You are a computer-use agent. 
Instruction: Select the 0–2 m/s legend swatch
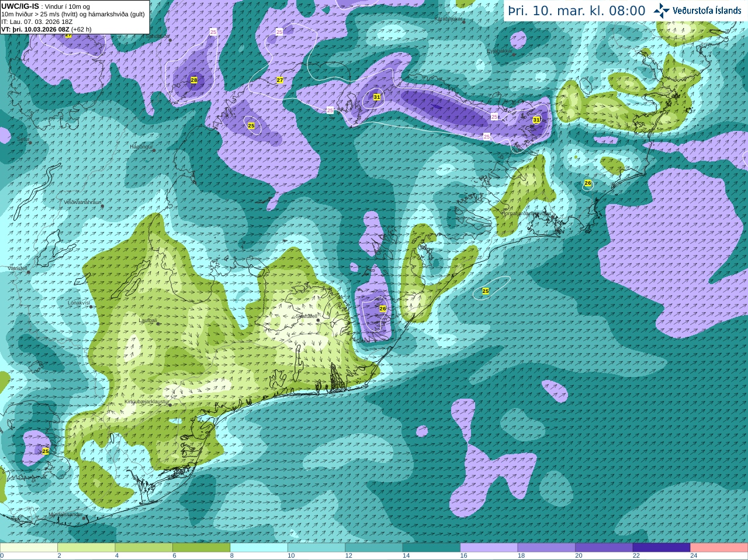[x=29, y=548]
